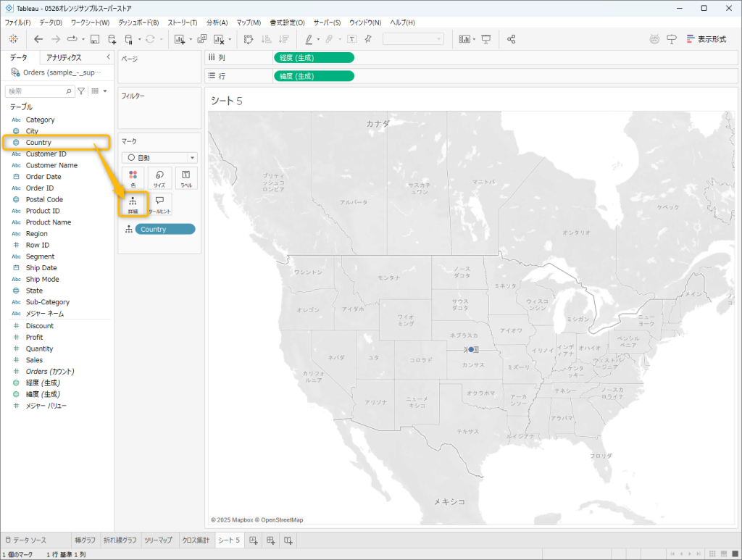Click the 検索 search field in data pane
742x560 pixels.
pos(36,91)
